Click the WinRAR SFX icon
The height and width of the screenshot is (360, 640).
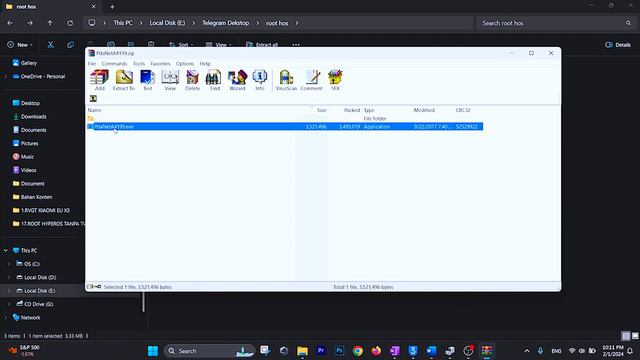point(335,80)
